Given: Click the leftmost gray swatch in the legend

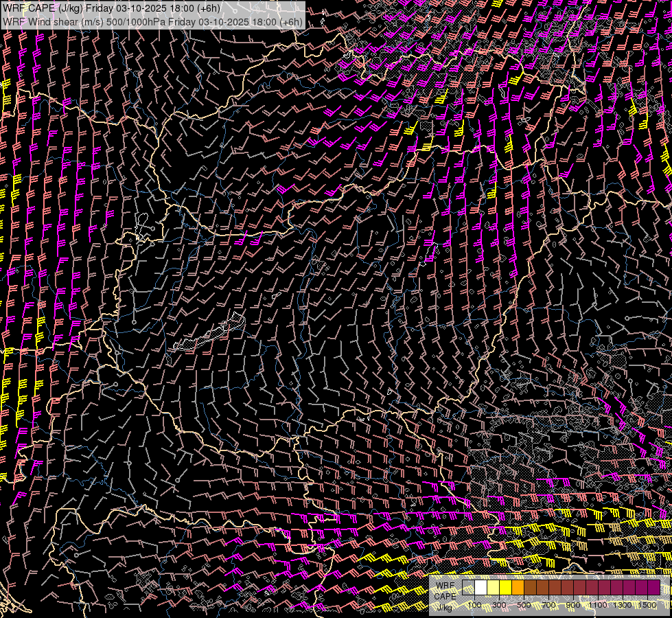Looking at the screenshot, I should 469,588.
